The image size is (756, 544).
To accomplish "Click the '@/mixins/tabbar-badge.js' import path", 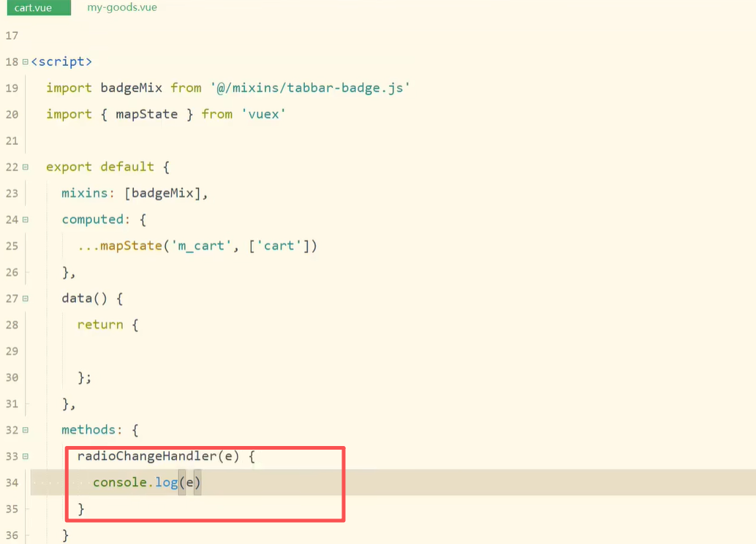I will (310, 88).
